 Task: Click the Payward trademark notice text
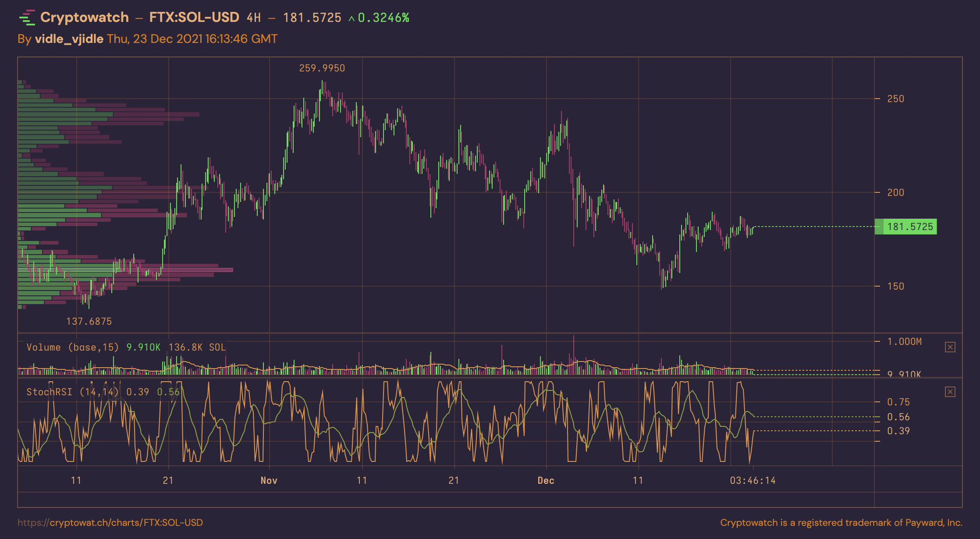pyautogui.click(x=841, y=522)
